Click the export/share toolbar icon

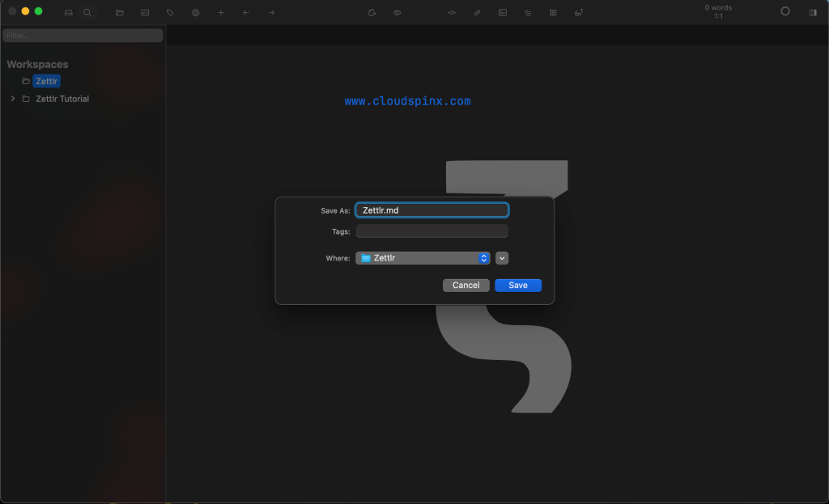(372, 13)
